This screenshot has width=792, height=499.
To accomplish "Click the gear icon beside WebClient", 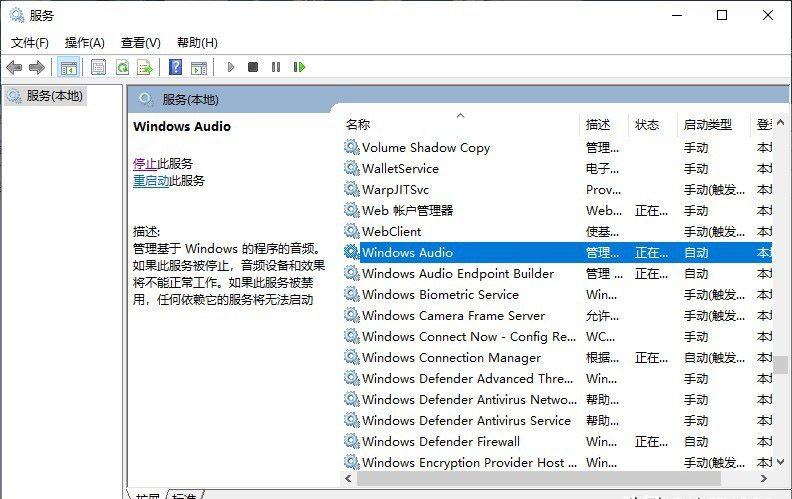I will pos(352,231).
